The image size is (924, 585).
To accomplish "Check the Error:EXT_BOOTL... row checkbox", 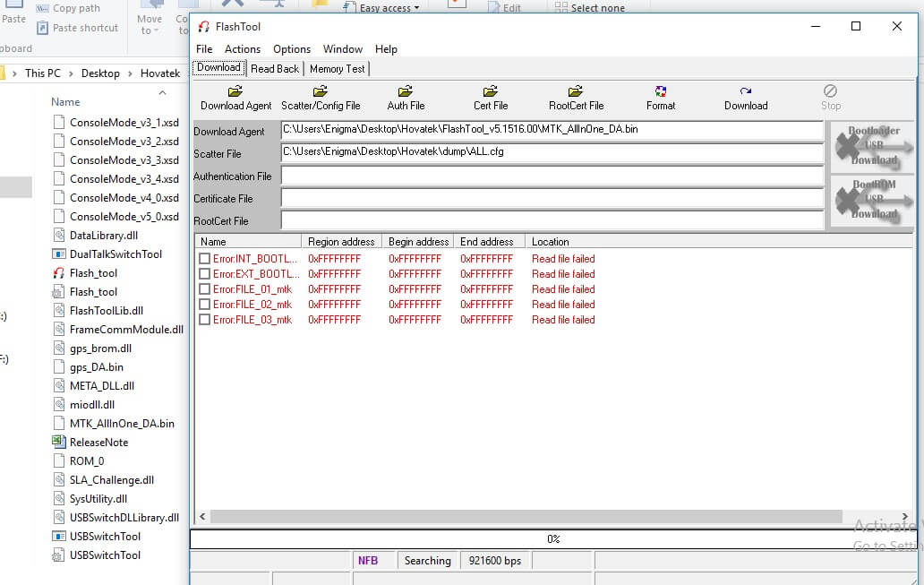I will [x=204, y=273].
